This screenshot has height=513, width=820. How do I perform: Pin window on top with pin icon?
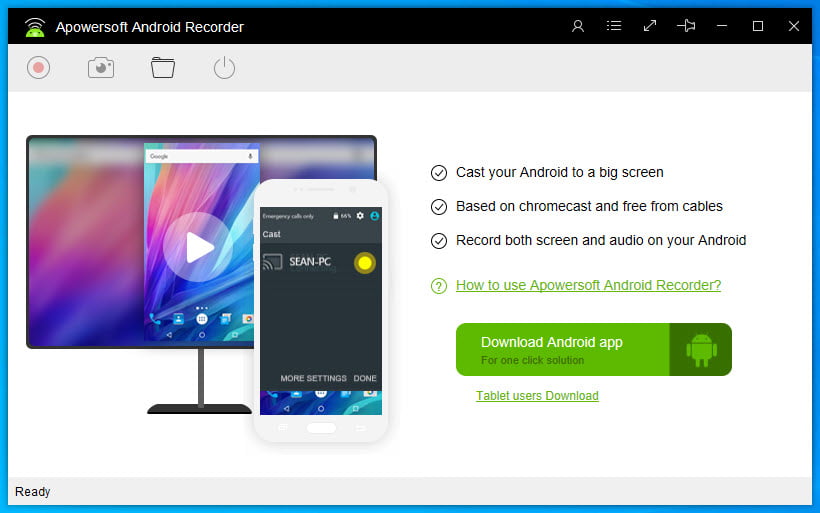[686, 26]
